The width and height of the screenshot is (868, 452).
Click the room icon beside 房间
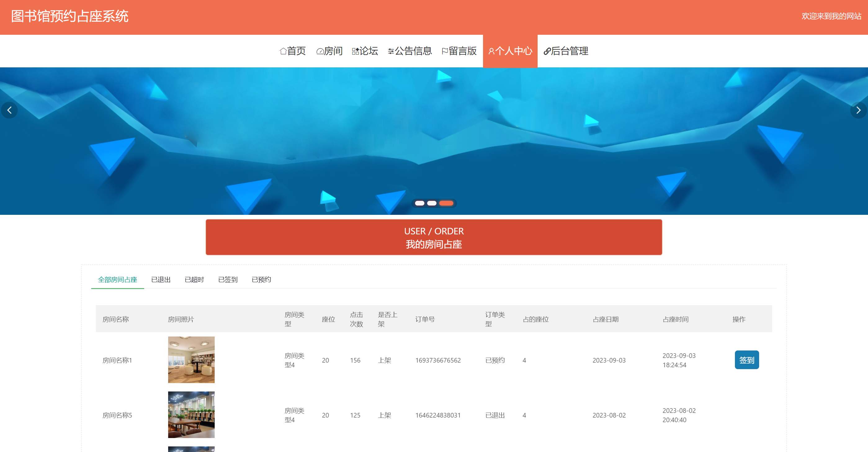pyautogui.click(x=320, y=51)
